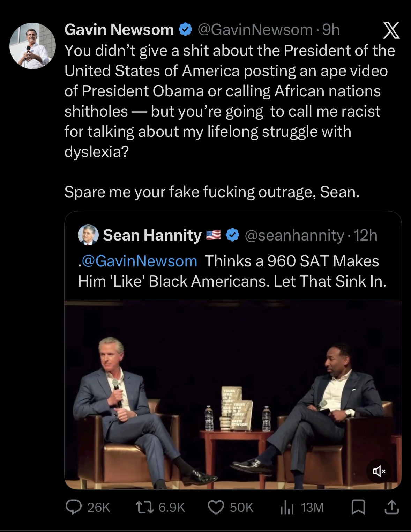The image size is (411, 532).
Task: Open Sean Hannity's small avatar
Action: click(x=88, y=235)
